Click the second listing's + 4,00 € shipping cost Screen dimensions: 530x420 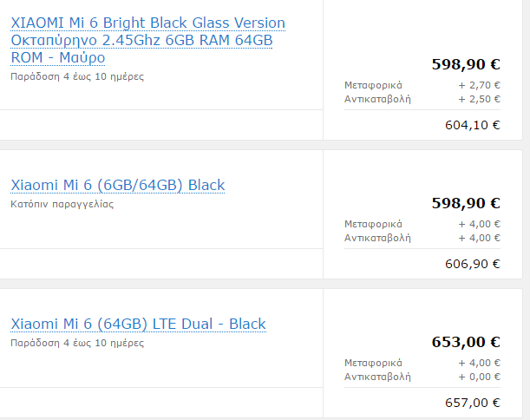pyautogui.click(x=480, y=224)
